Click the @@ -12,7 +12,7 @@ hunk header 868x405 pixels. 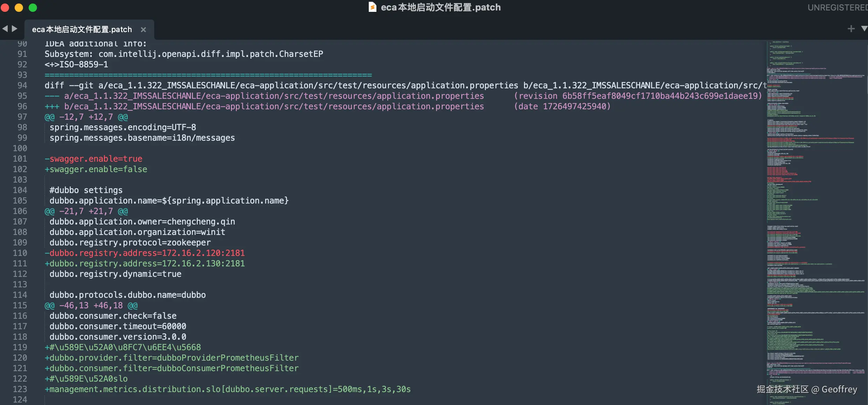(x=86, y=117)
